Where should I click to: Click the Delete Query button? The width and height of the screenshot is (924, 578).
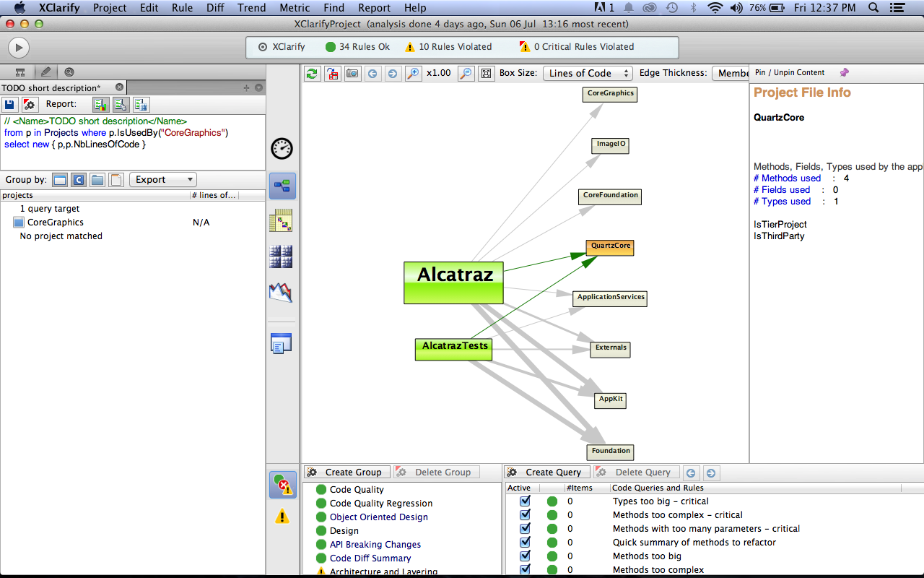pyautogui.click(x=637, y=472)
